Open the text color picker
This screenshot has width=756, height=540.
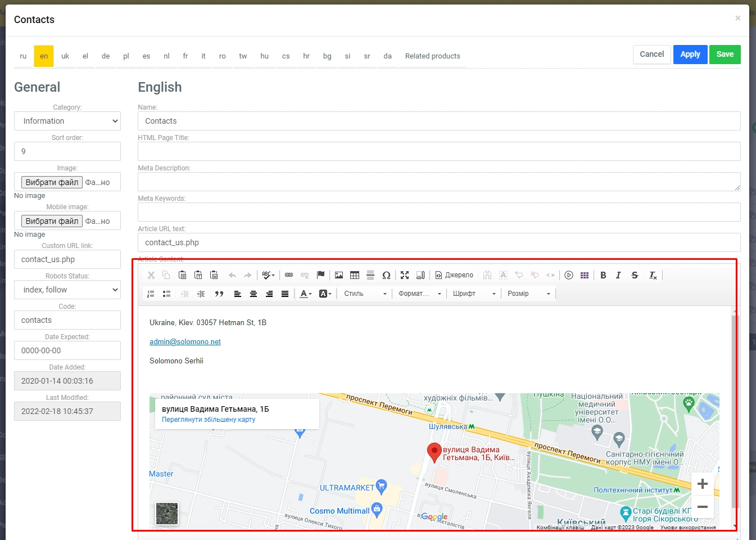pos(305,294)
